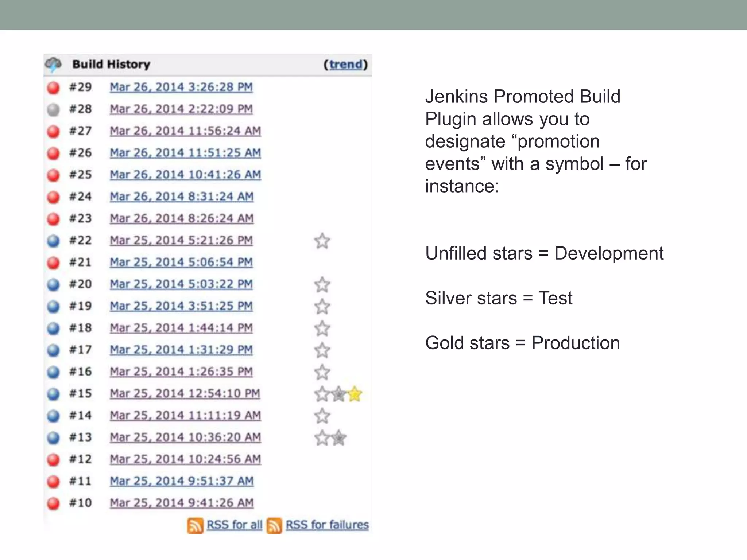This screenshot has height=560, width=747.
Task: Open build Mar 26, 2014 11:56:24 AM
Action: pos(185,131)
